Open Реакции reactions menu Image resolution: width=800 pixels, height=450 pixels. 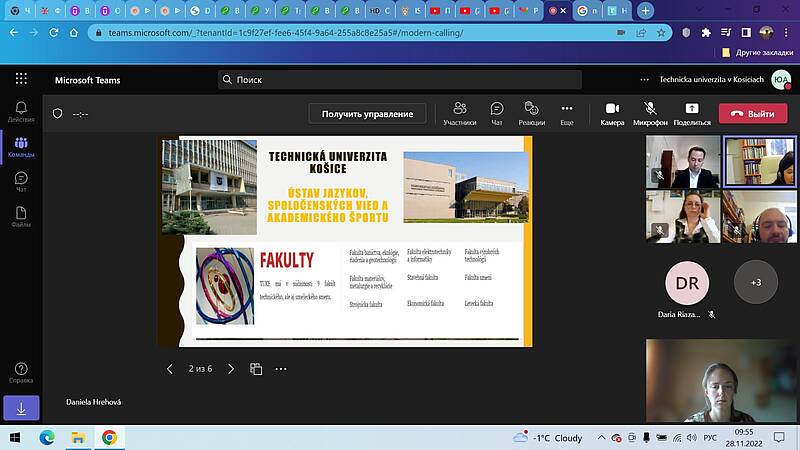pos(532,113)
